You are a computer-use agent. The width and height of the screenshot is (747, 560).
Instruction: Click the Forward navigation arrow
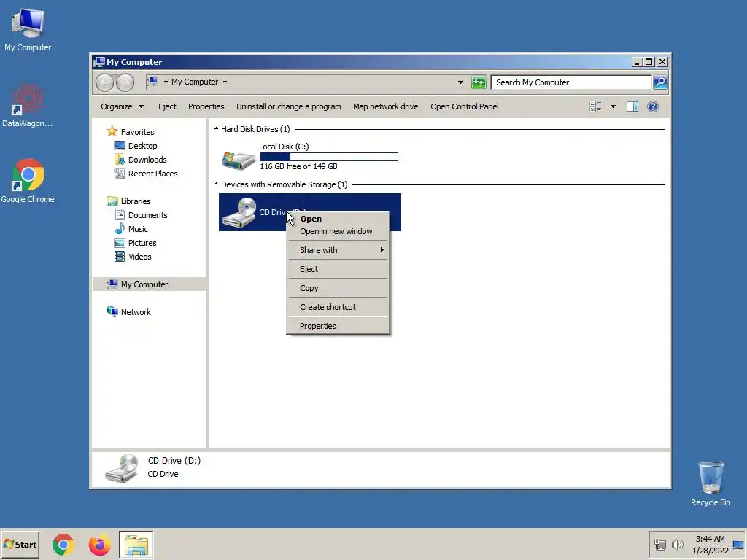(x=125, y=83)
